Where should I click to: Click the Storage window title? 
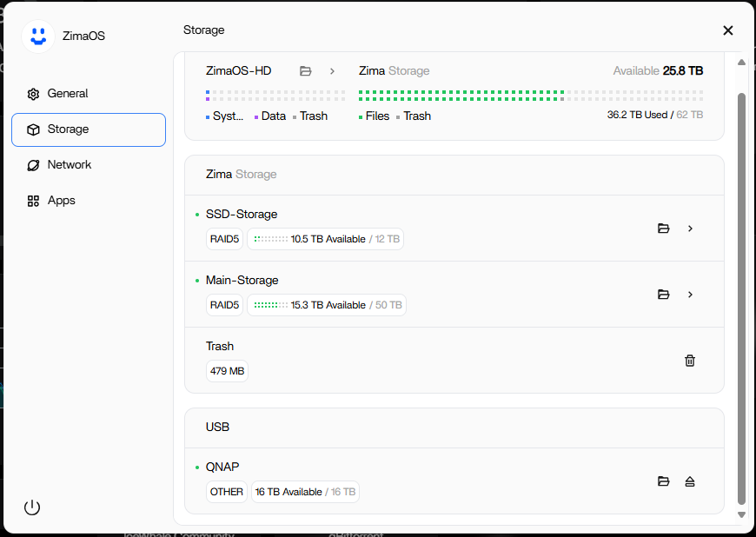tap(204, 30)
